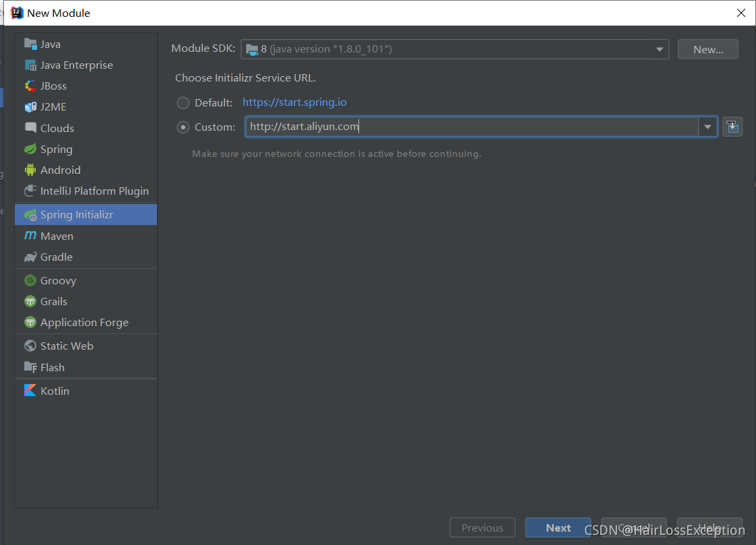Expand the Custom URL history dropdown arrow
Viewport: 756px width, 545px height.
coord(707,127)
